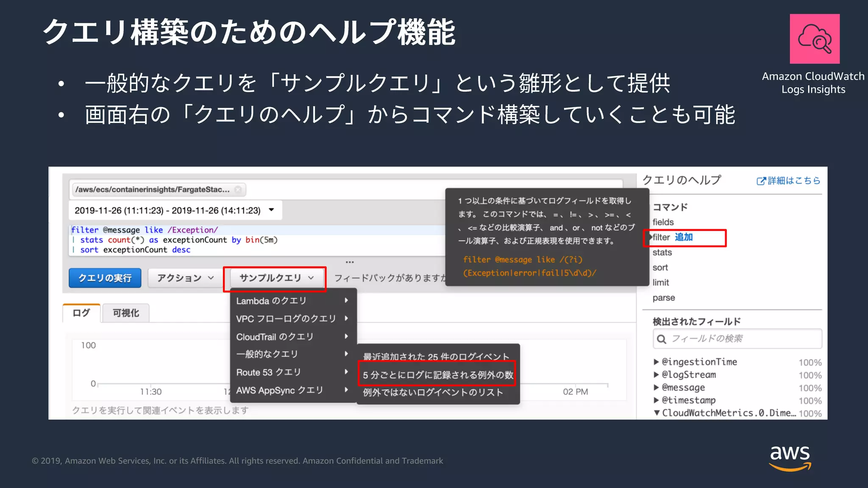The image size is (868, 488).
Task: Open the サンプルクエリ dropdown
Action: click(276, 278)
